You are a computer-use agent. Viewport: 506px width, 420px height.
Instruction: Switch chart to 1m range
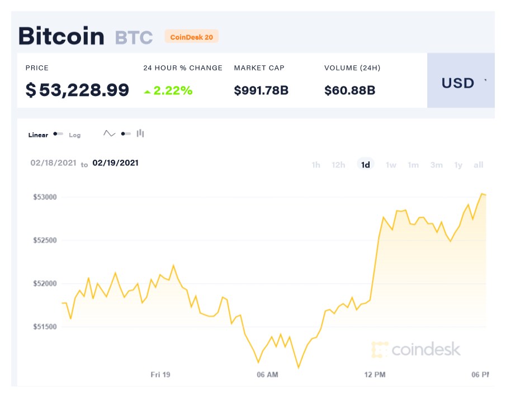pyautogui.click(x=413, y=165)
